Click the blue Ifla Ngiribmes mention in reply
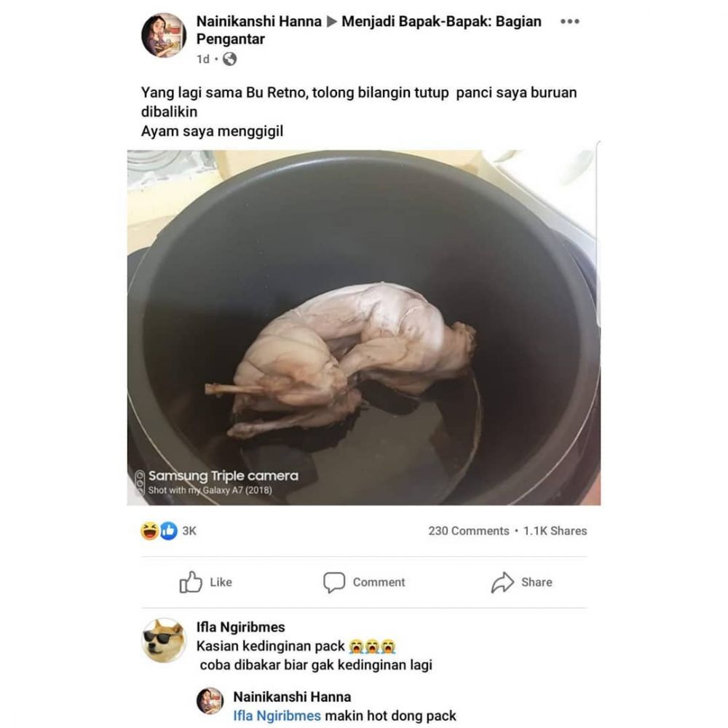728x728 pixels. (277, 716)
